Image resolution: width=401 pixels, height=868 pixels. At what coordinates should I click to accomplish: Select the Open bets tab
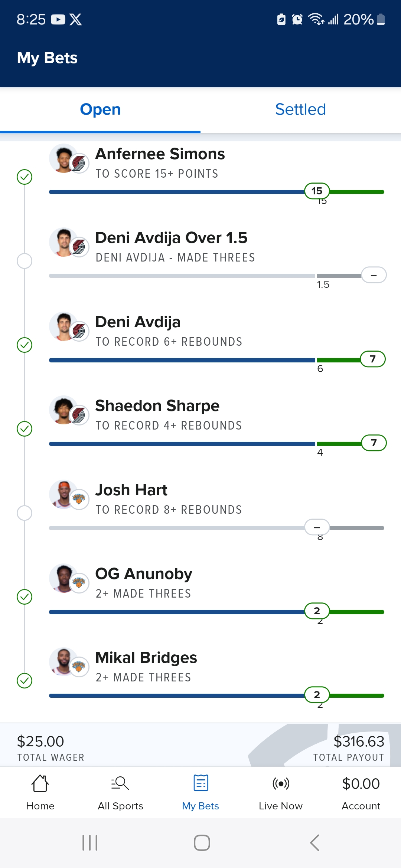click(100, 109)
